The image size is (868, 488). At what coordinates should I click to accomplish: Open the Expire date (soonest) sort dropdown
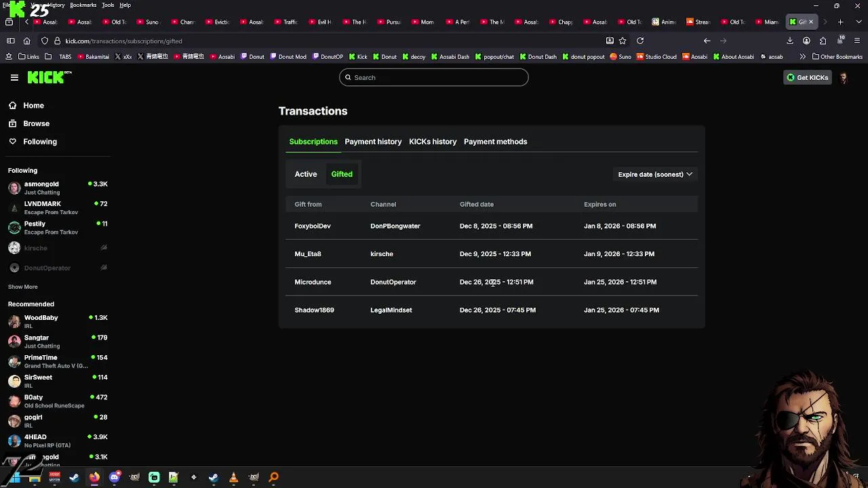[x=655, y=174]
